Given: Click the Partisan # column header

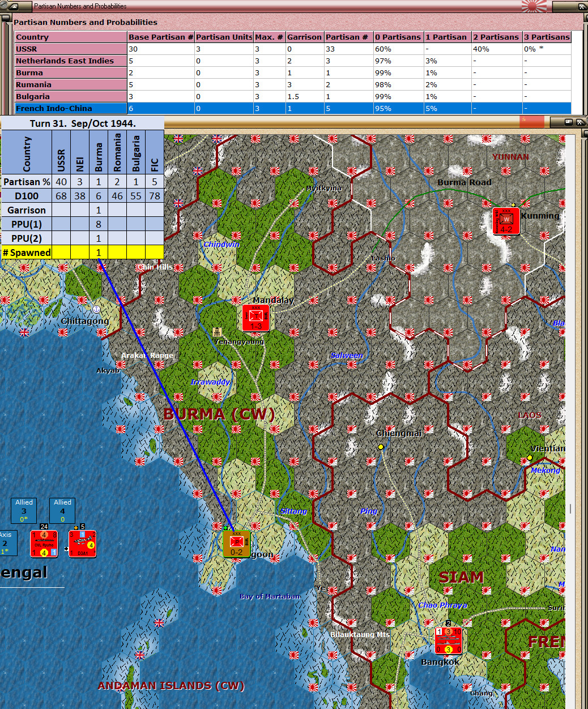Looking at the screenshot, I should pos(348,37).
